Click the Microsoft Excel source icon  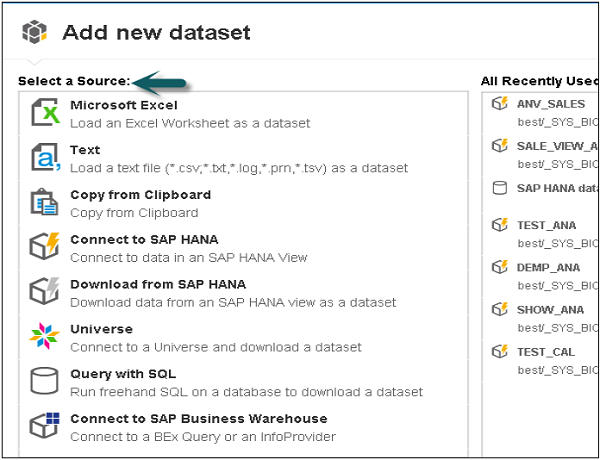click(x=45, y=113)
